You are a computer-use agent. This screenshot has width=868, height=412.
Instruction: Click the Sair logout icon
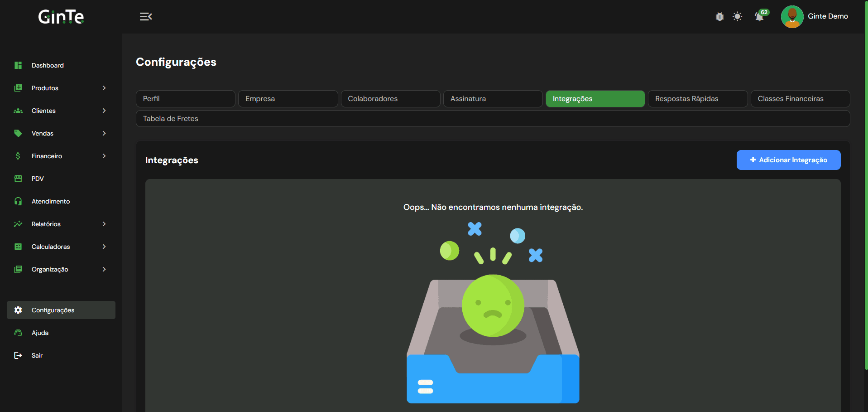click(x=18, y=355)
